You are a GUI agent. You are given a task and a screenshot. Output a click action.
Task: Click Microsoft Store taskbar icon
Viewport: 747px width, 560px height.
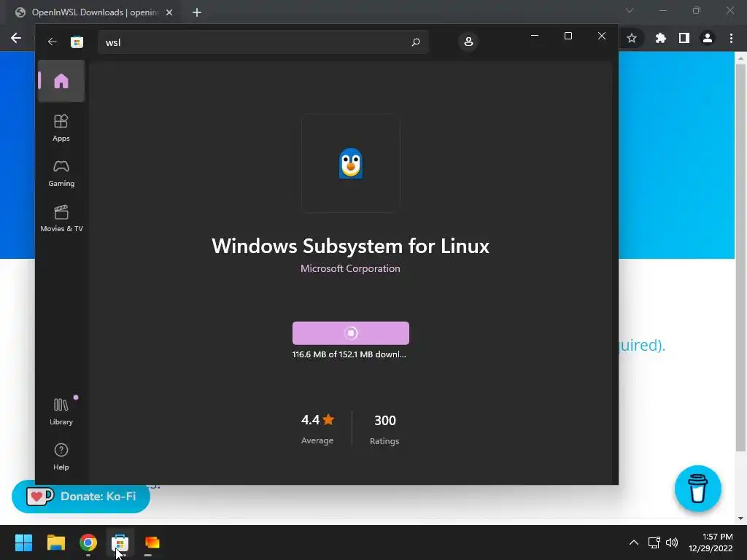click(x=120, y=542)
